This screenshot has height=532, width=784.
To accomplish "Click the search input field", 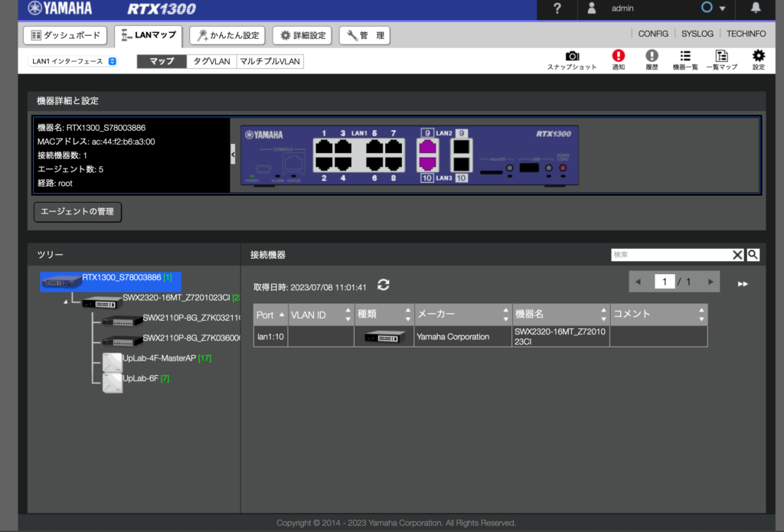I will pyautogui.click(x=670, y=255).
